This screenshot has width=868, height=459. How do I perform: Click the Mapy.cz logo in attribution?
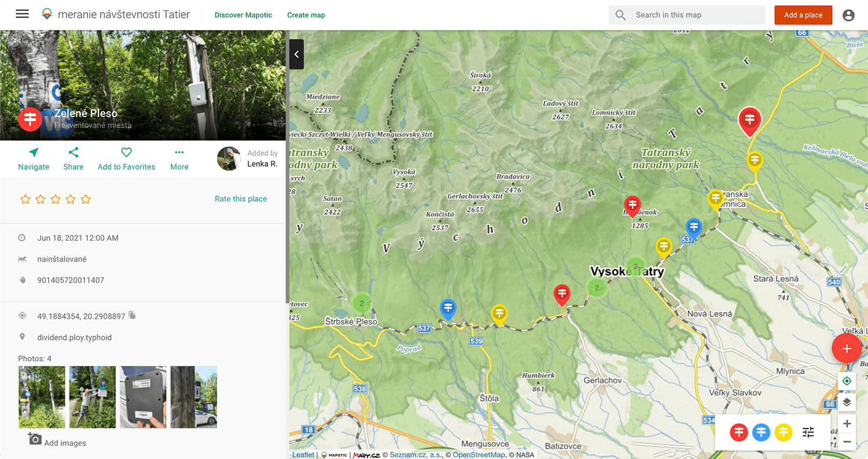click(366, 455)
